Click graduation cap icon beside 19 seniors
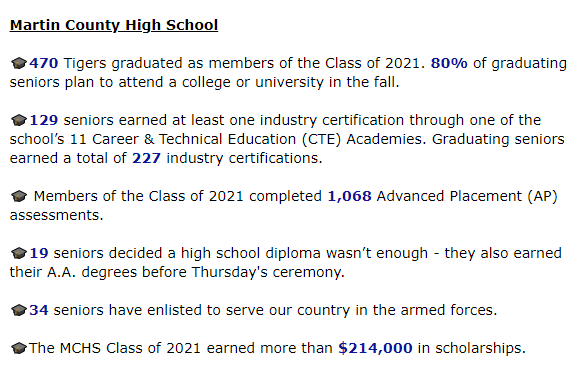This screenshot has height=384, width=584. pyautogui.click(x=19, y=253)
